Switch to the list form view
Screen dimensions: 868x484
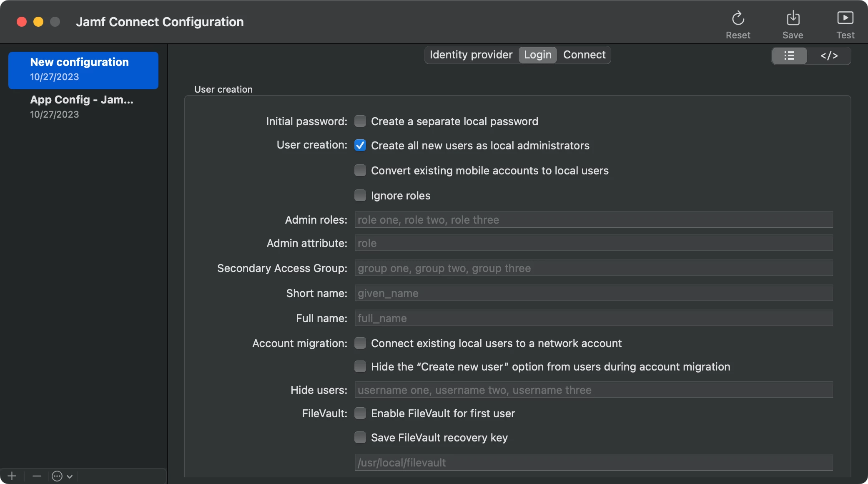coord(789,55)
